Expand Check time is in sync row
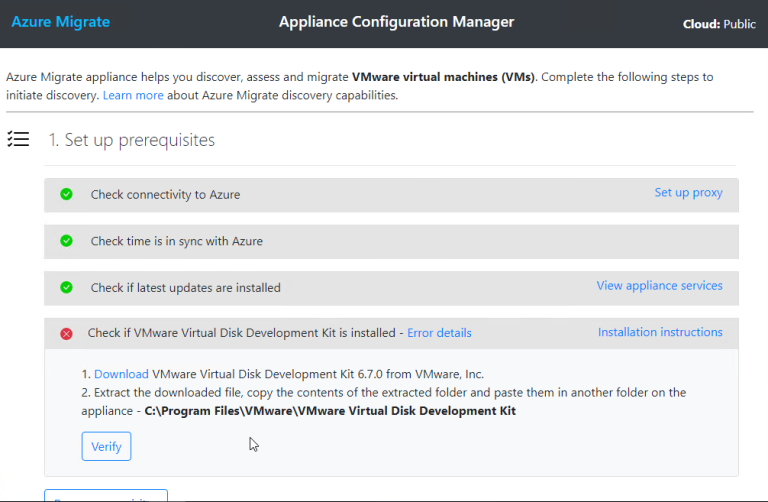768x502 pixels. 391,241
